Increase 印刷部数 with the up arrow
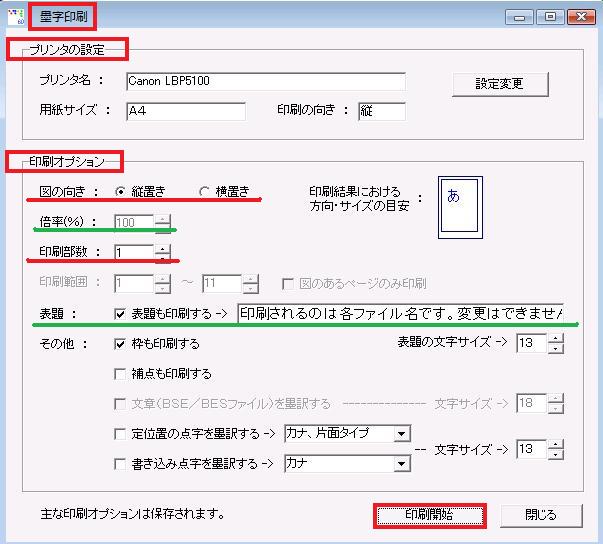Viewport: 603px width, 544px height. (163, 247)
